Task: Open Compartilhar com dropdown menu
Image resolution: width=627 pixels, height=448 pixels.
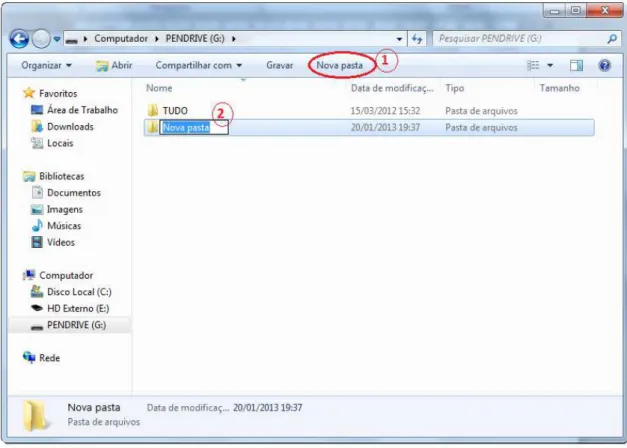Action: [199, 65]
